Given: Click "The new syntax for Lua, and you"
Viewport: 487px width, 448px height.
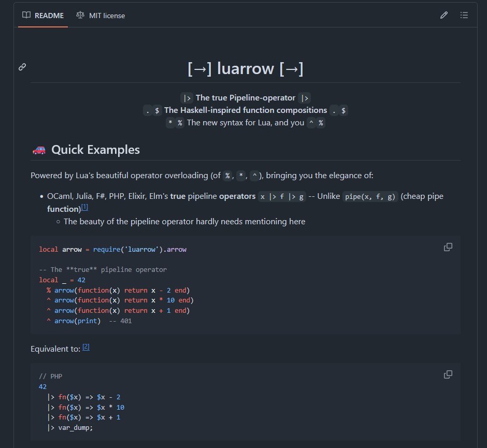Looking at the screenshot, I should click(x=246, y=123).
